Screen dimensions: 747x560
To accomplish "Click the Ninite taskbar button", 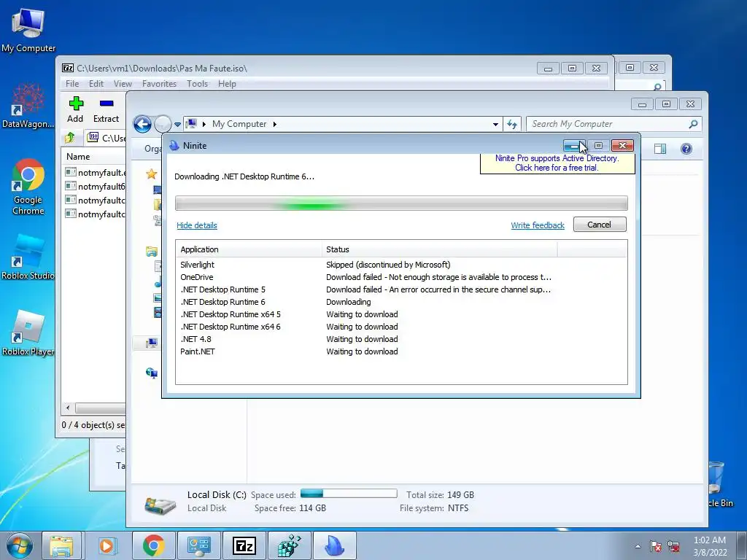I will tap(334, 545).
